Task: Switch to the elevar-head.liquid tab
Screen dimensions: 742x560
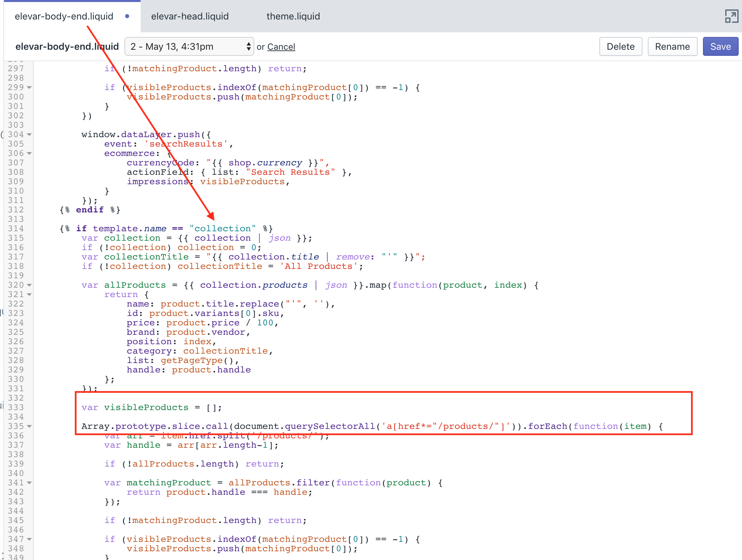Action: point(190,16)
